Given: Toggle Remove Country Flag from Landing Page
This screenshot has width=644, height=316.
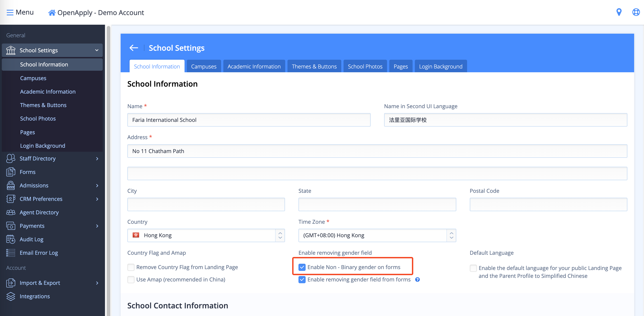Looking at the screenshot, I should pos(131,267).
